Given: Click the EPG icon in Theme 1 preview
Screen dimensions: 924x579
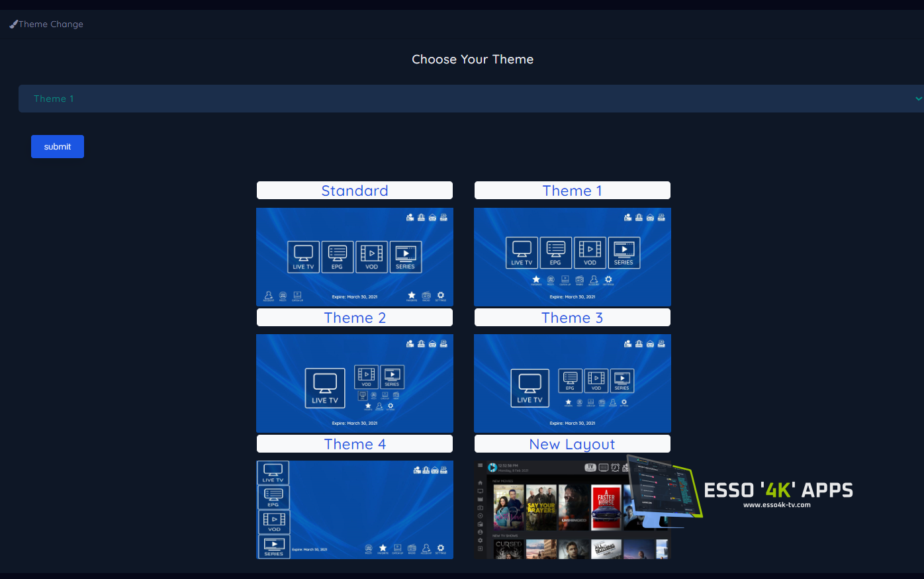Looking at the screenshot, I should tap(555, 253).
